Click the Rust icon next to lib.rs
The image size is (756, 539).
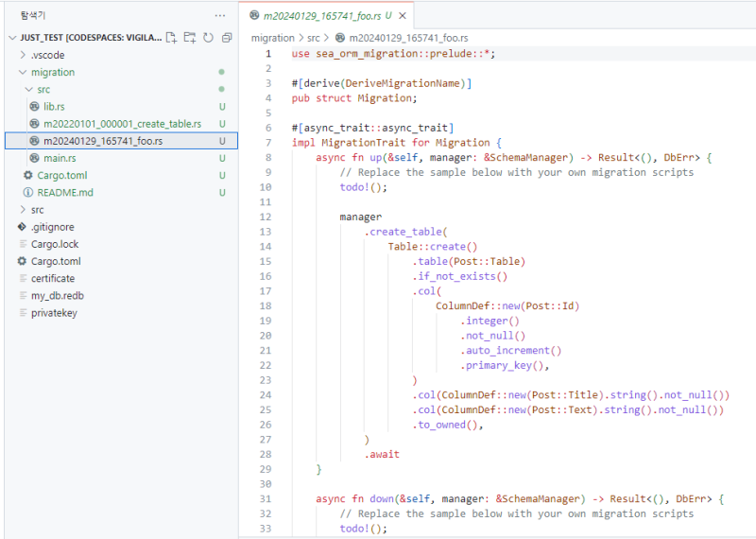35,106
